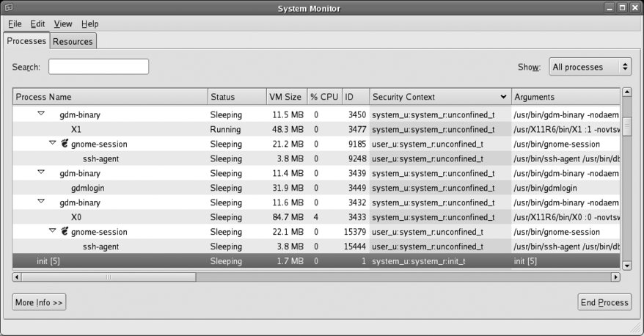This screenshot has width=644, height=336.
Task: Click the vertical scrollbar up arrow
Action: 626,92
